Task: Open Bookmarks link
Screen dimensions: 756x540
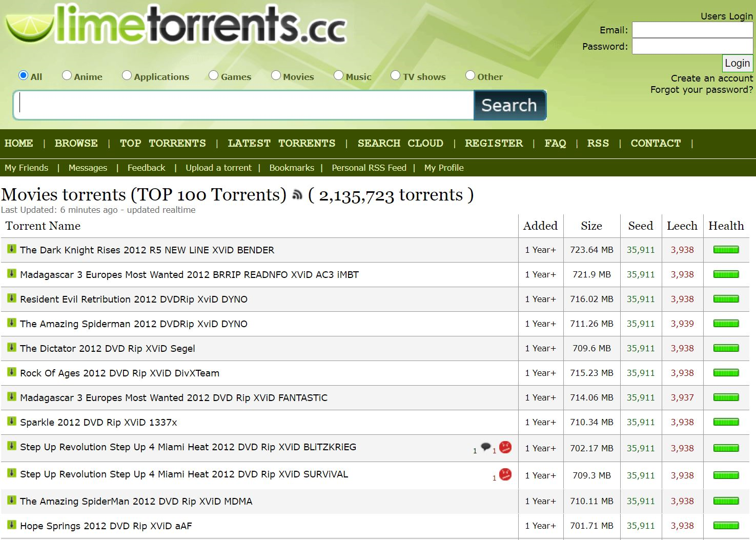Action: (x=292, y=168)
